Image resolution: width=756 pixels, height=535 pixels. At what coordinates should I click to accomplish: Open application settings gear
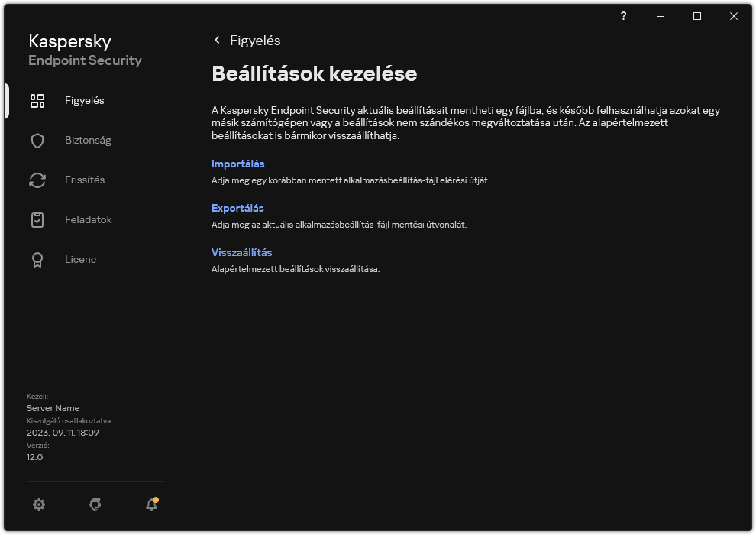coord(38,504)
